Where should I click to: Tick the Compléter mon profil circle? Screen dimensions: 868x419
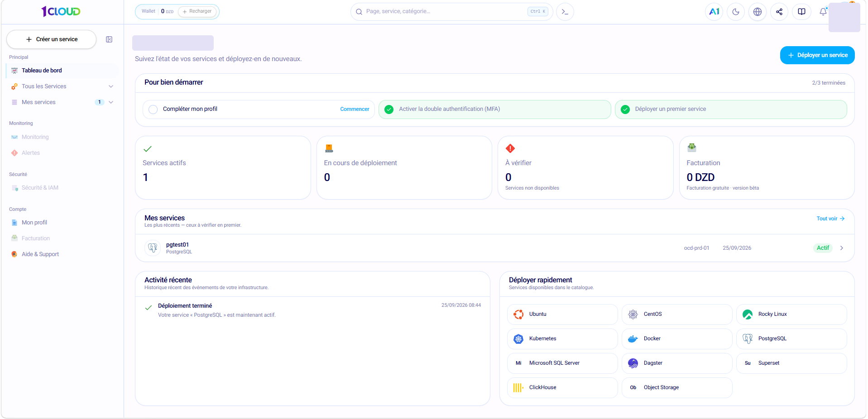153,109
